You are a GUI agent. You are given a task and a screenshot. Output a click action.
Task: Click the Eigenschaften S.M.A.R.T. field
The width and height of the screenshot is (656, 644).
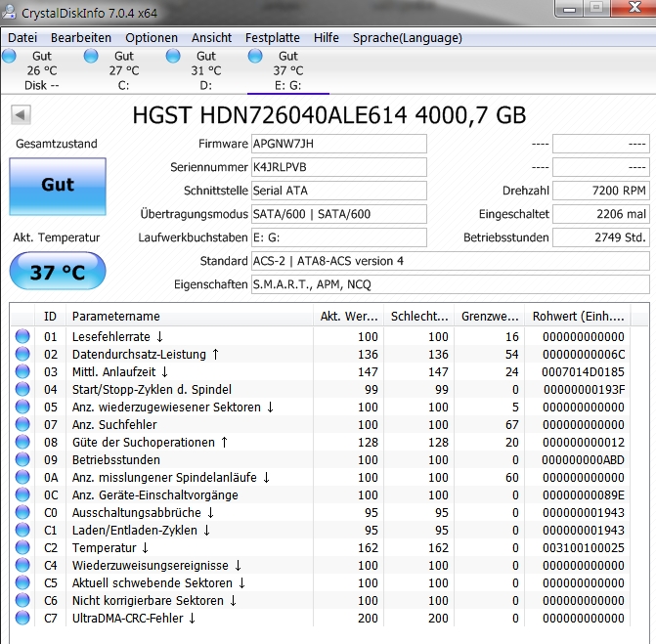(451, 284)
